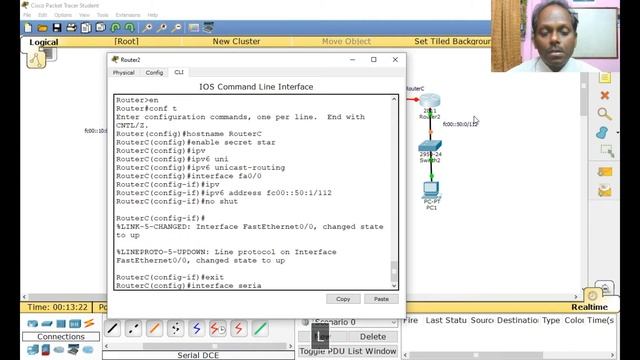Image resolution: width=640 pixels, height=360 pixels.
Task: Switch to the Realtime mode tab
Action: pos(589,307)
